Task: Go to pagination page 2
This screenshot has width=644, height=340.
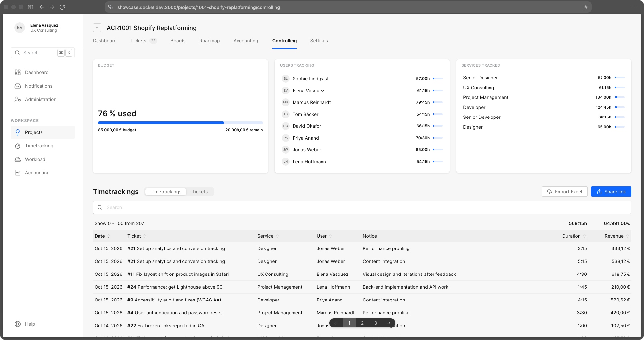Action: pyautogui.click(x=362, y=323)
